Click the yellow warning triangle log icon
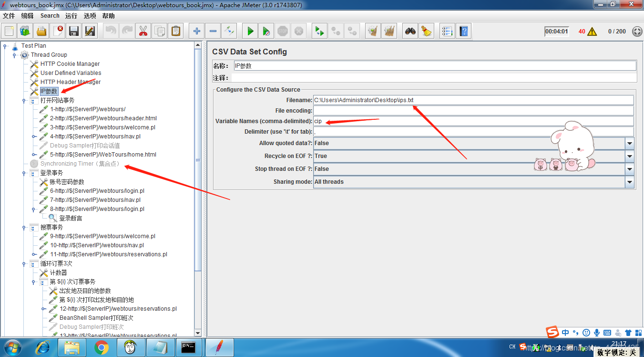The image size is (644, 357). click(x=592, y=31)
